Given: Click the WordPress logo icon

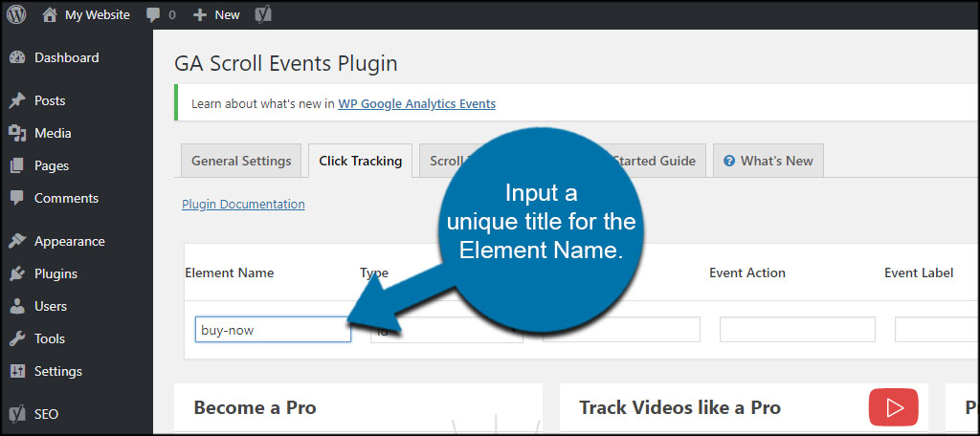Looking at the screenshot, I should tap(16, 14).
